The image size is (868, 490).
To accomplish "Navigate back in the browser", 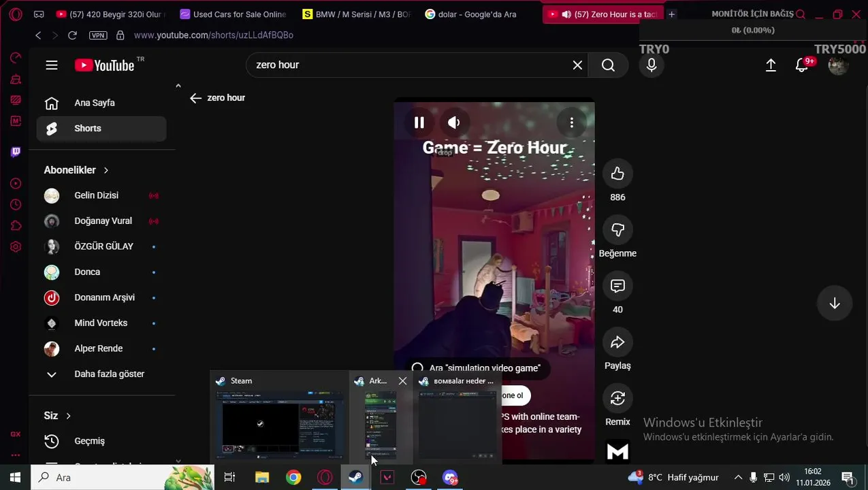I will coord(38,35).
